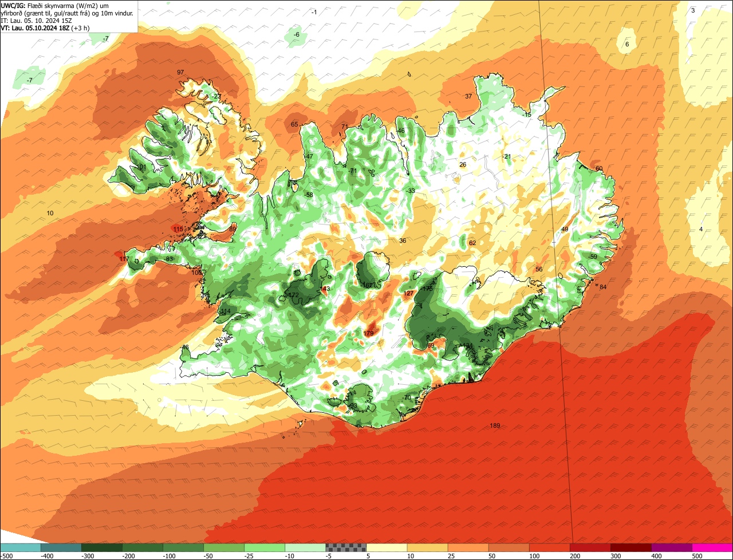The height and width of the screenshot is (560, 733).
Task: Click legend swatch between -300 and -200
Action: 102,547
